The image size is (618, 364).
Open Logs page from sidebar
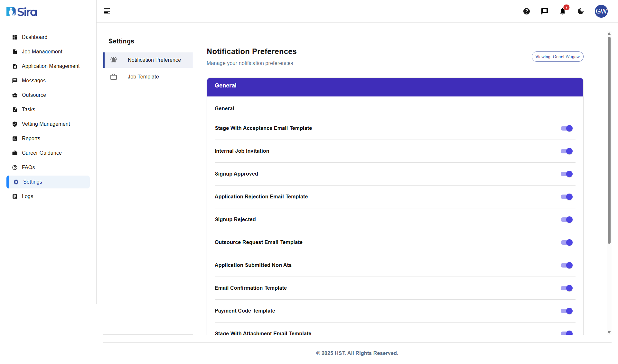(27, 196)
